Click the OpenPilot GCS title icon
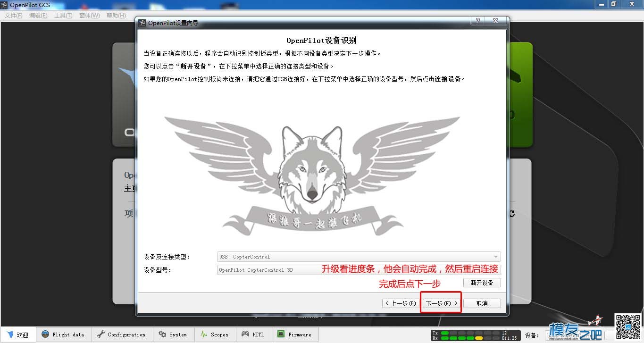Image resolution: width=644 pixels, height=343 pixels. (x=5, y=4)
